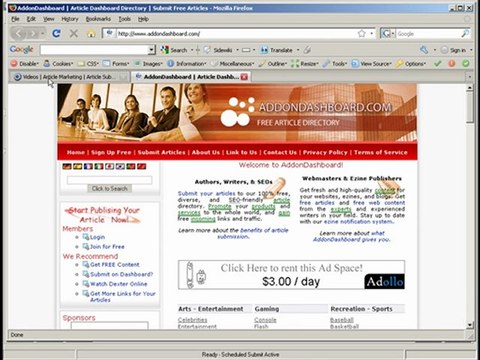Open the web developer Tools menu
This screenshot has width=480, height=360.
(335, 63)
